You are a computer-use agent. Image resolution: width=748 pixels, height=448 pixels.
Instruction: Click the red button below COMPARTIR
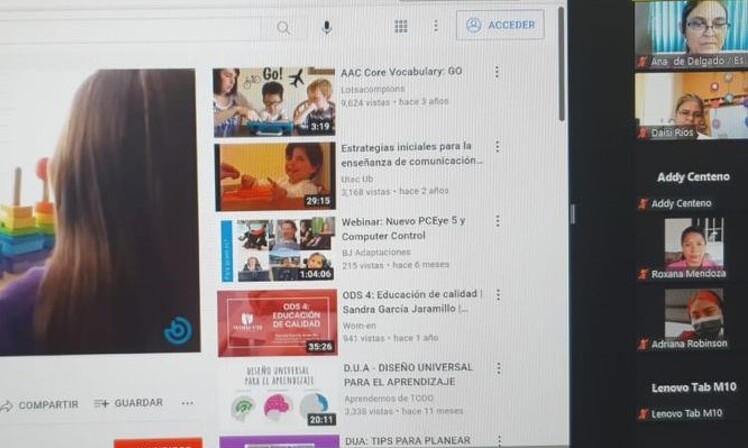click(158, 443)
